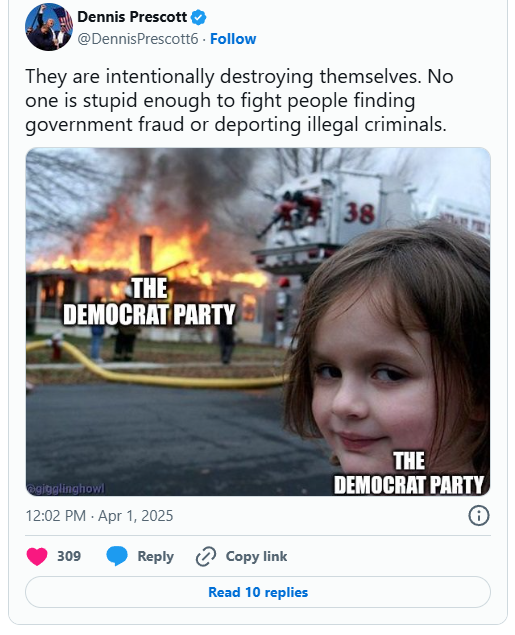Click the blue verified checkmark badge

(x=198, y=17)
